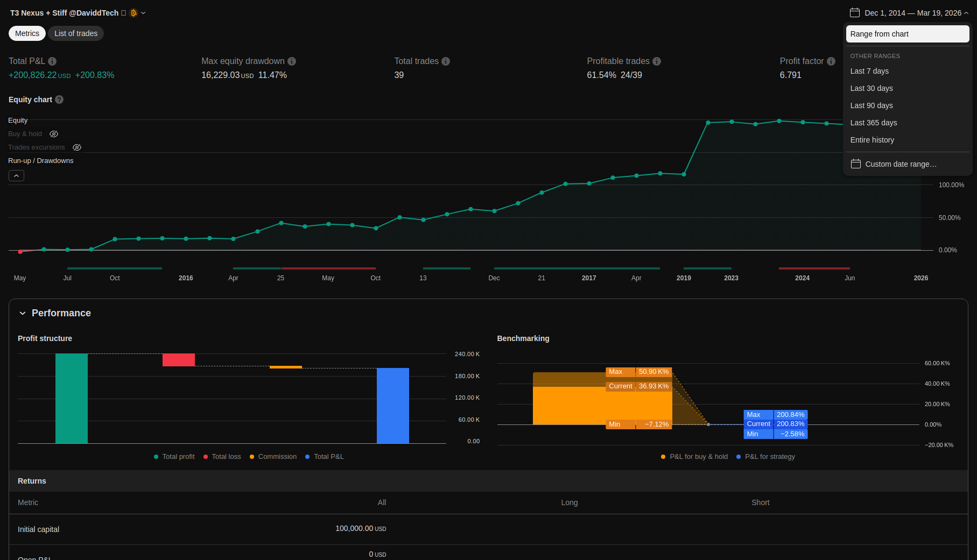Show the Buy & hold series
This screenshot has width=977, height=560.
[x=54, y=134]
